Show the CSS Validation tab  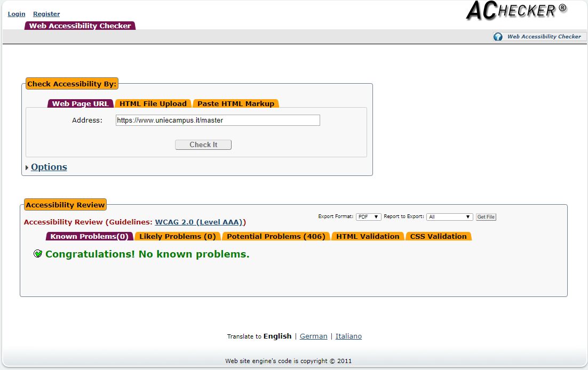(438, 236)
